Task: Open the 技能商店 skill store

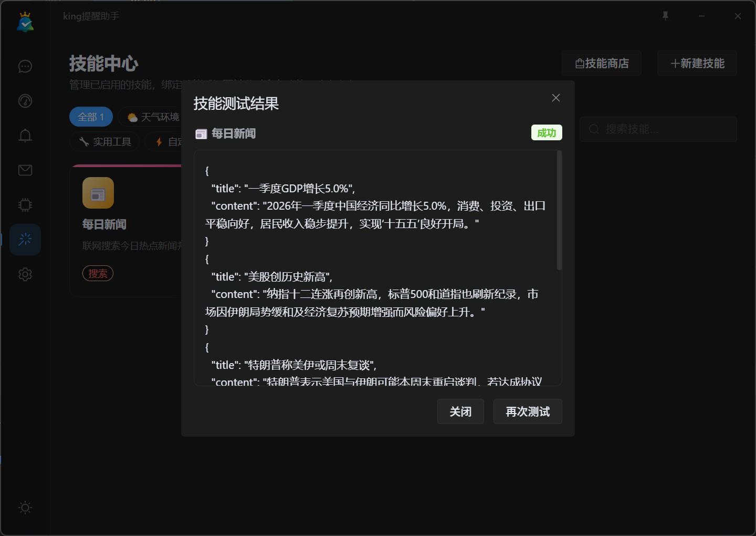Action: [602, 63]
